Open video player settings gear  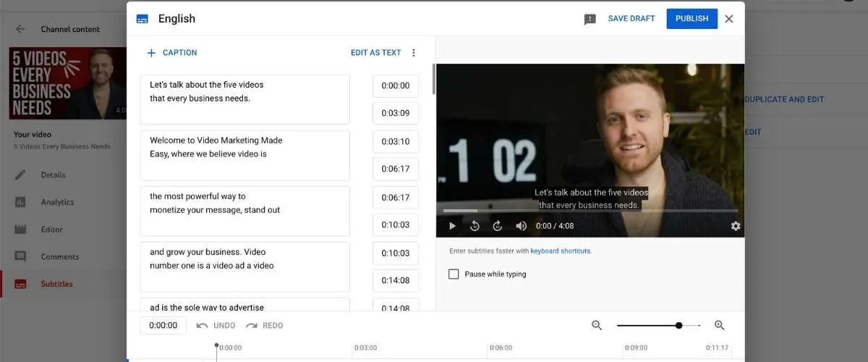[x=736, y=226]
